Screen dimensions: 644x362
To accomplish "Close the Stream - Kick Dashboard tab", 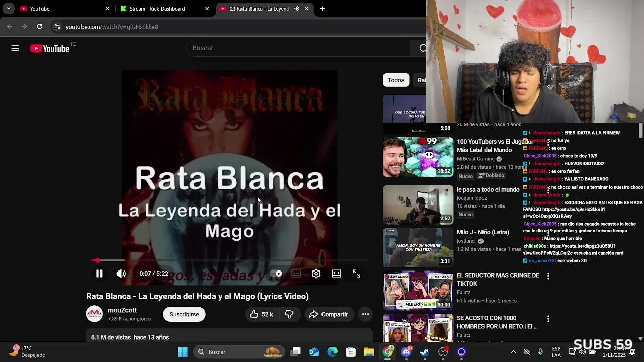I will [207, 9].
